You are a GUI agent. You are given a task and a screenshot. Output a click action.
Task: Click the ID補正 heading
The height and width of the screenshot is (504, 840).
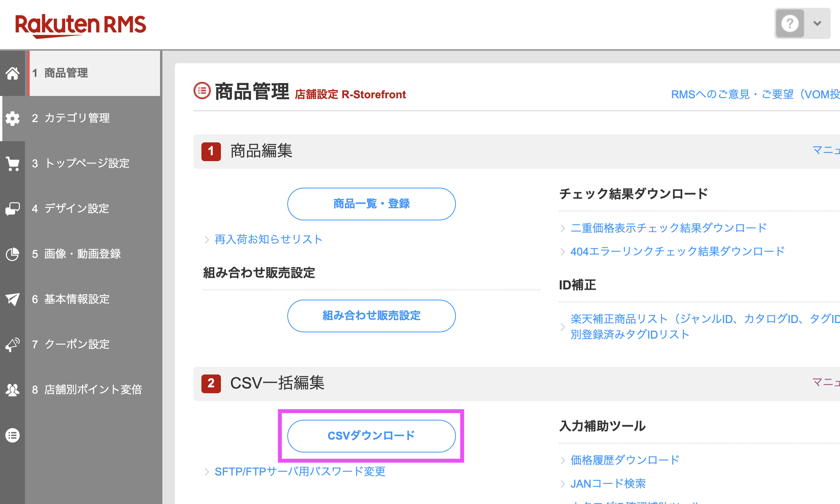(x=578, y=285)
